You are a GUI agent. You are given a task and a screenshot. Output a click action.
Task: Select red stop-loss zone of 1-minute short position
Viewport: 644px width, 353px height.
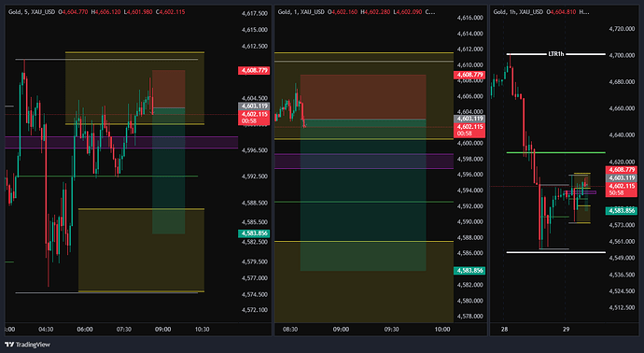(x=363, y=96)
